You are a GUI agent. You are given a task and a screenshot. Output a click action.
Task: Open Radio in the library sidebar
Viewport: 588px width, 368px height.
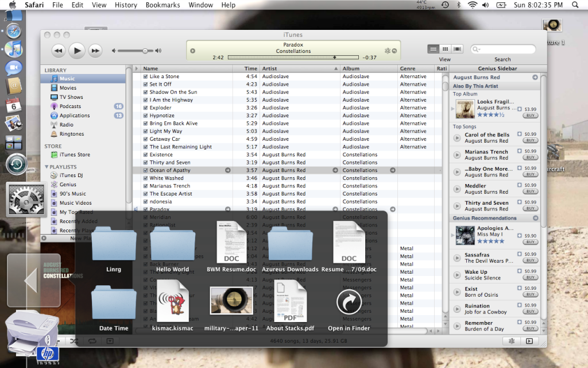click(67, 125)
